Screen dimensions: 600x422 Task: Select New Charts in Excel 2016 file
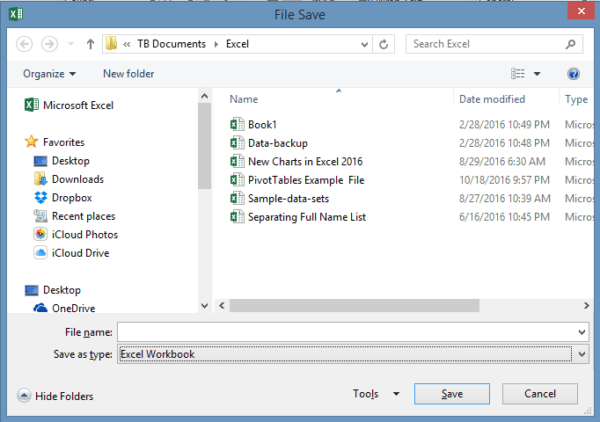[x=305, y=161]
